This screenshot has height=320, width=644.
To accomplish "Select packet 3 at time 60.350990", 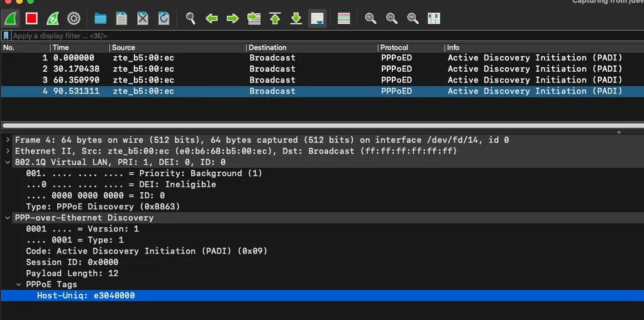I will tap(322, 80).
